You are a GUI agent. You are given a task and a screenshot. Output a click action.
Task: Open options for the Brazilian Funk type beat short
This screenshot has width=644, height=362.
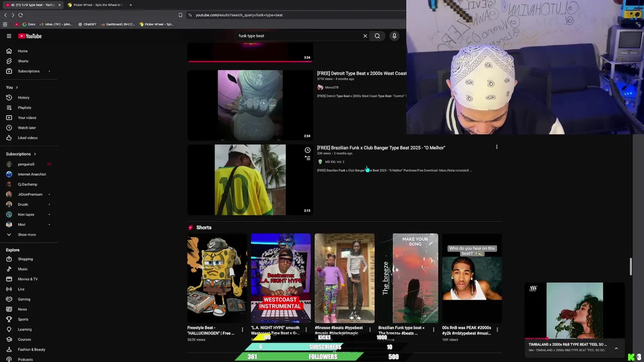pos(434,330)
